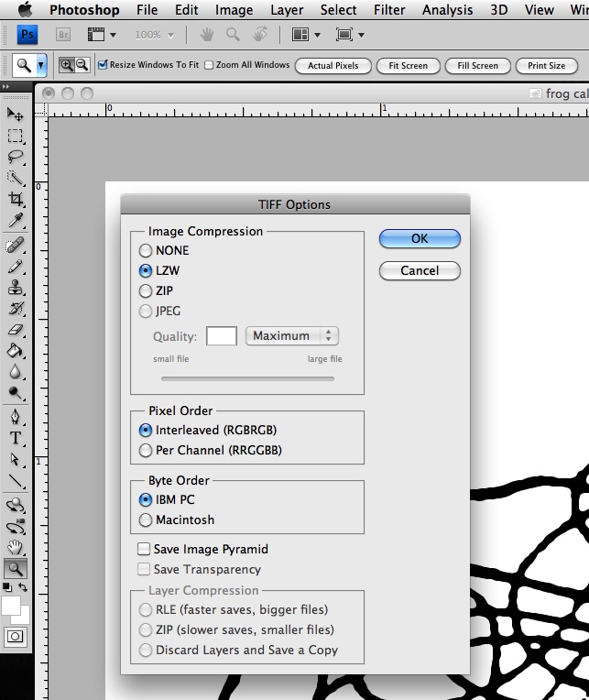589x700 pixels.
Task: Select the Rectangular Marquee tool
Action: coord(16,136)
